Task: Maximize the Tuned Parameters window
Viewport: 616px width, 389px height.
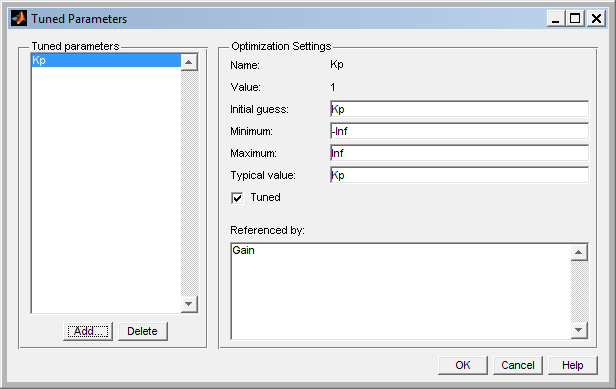Action: click(x=575, y=18)
